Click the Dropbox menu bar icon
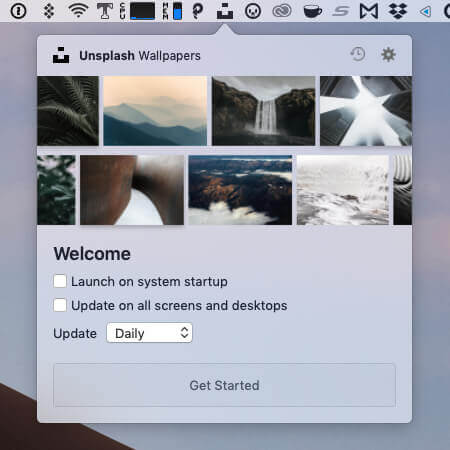Screen dimensions: 450x450 (398, 11)
